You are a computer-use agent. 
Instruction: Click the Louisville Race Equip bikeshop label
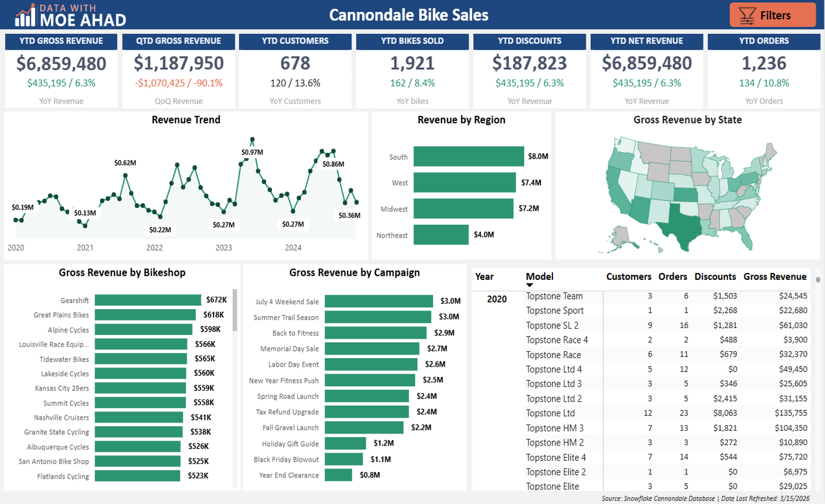pyautogui.click(x=54, y=344)
